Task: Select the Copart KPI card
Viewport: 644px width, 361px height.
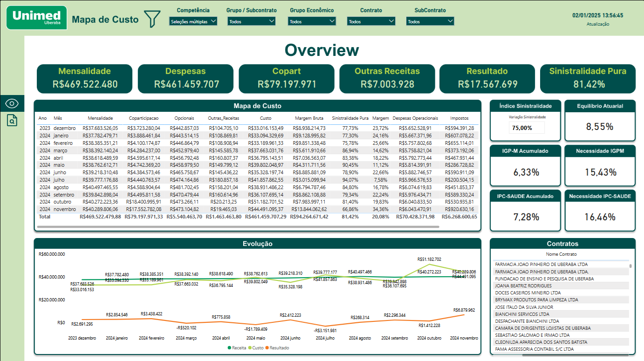Action: point(287,78)
